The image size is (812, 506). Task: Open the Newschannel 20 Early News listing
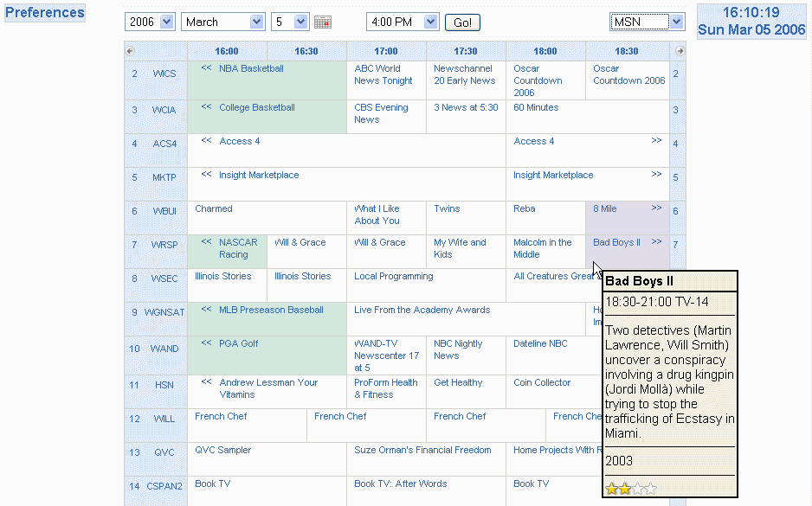pos(465,74)
